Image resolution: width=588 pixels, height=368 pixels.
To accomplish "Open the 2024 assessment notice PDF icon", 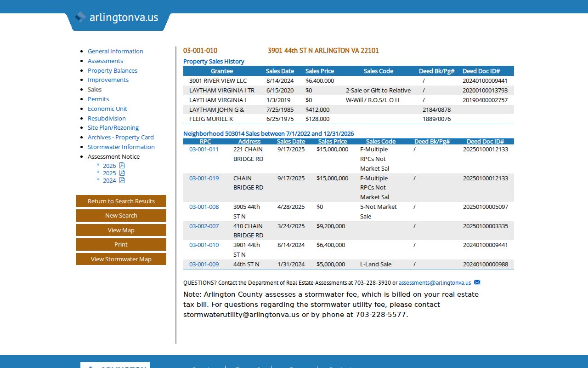I will pyautogui.click(x=122, y=180).
